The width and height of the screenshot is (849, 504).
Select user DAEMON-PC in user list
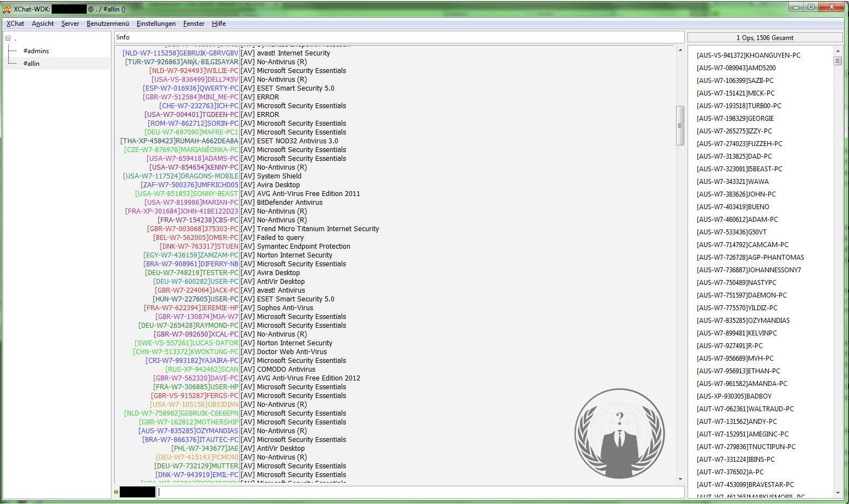coord(741,295)
